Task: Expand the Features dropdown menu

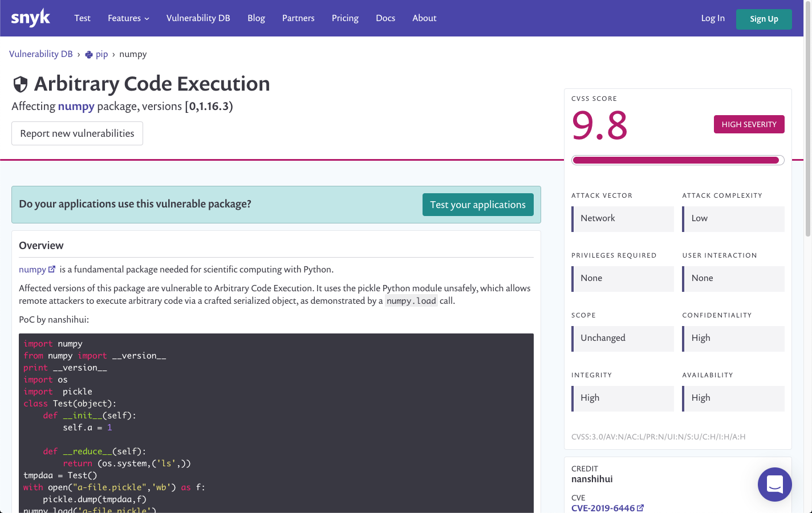Action: click(x=128, y=18)
